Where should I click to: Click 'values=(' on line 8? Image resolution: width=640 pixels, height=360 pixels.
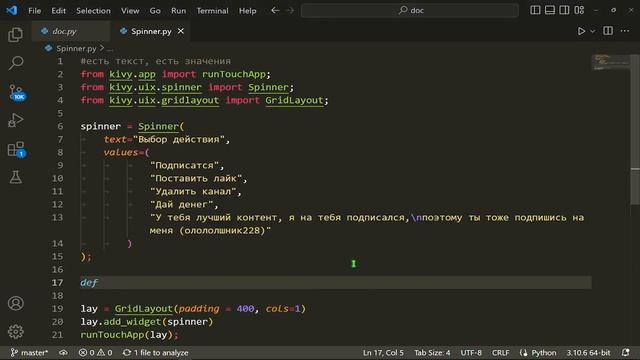pyautogui.click(x=127, y=152)
